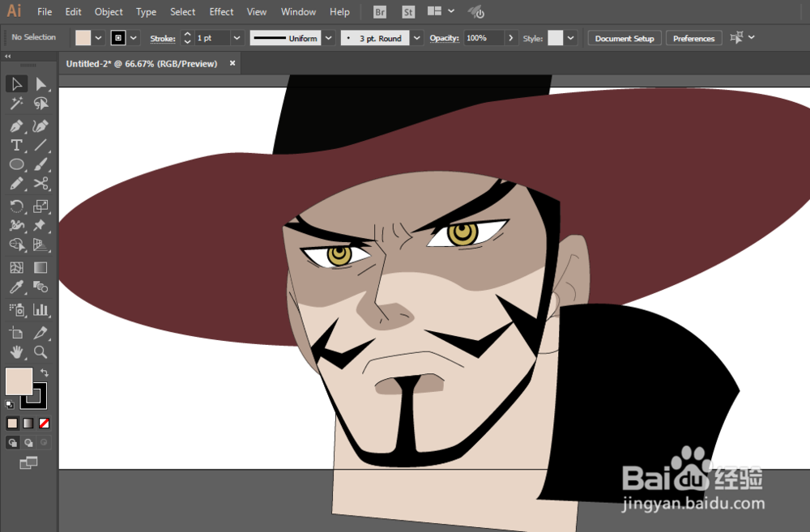The height and width of the screenshot is (532, 810).
Task: Select the Eyedropper tool
Action: 16,287
